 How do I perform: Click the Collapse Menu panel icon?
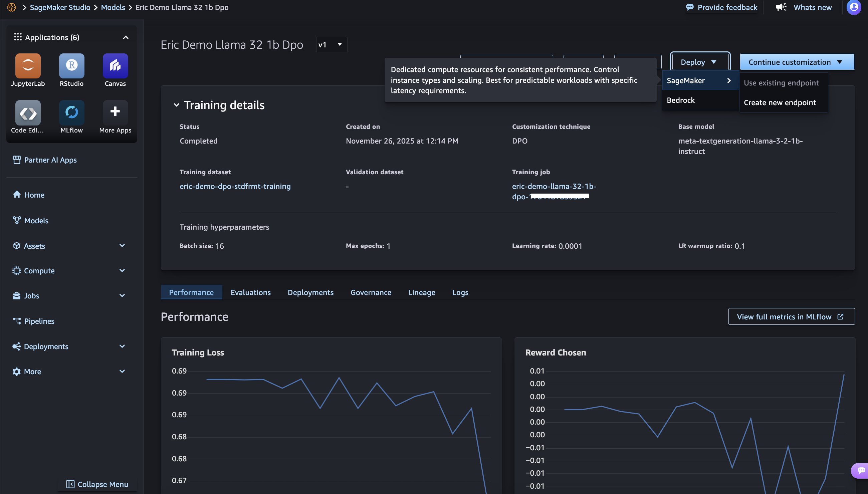(x=70, y=484)
